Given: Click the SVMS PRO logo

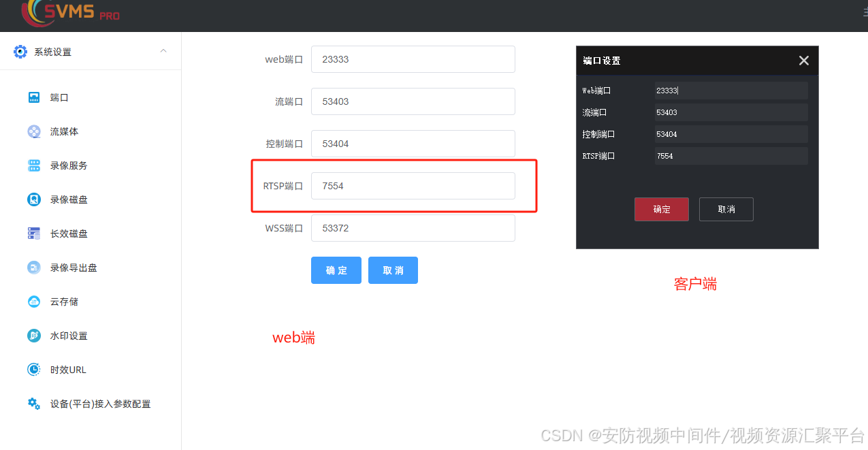Looking at the screenshot, I should [70, 13].
